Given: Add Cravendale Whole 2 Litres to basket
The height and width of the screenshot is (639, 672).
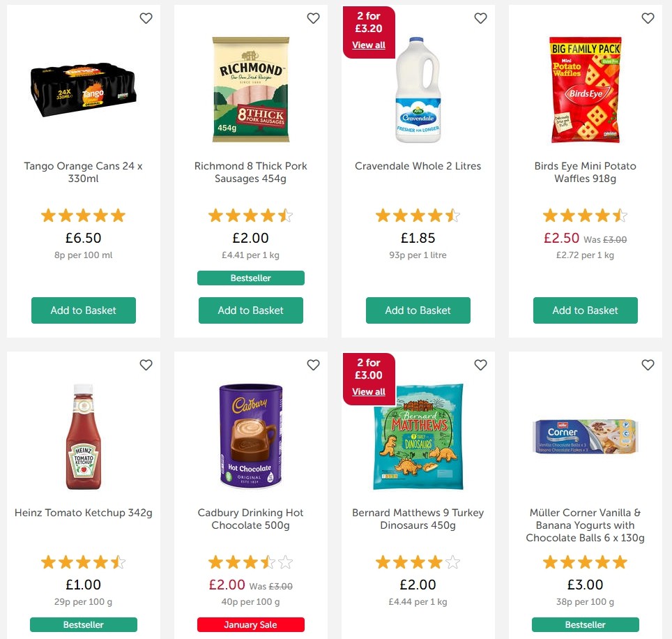Looking at the screenshot, I should pyautogui.click(x=418, y=310).
